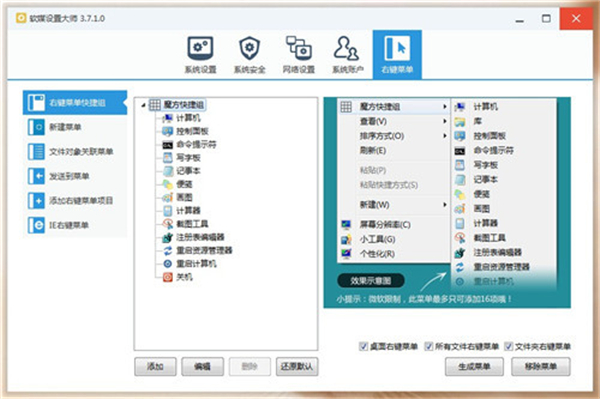This screenshot has width=600, height=399.
Task: Collapse the 魔方快捷组 tree node
Action: click(143, 105)
